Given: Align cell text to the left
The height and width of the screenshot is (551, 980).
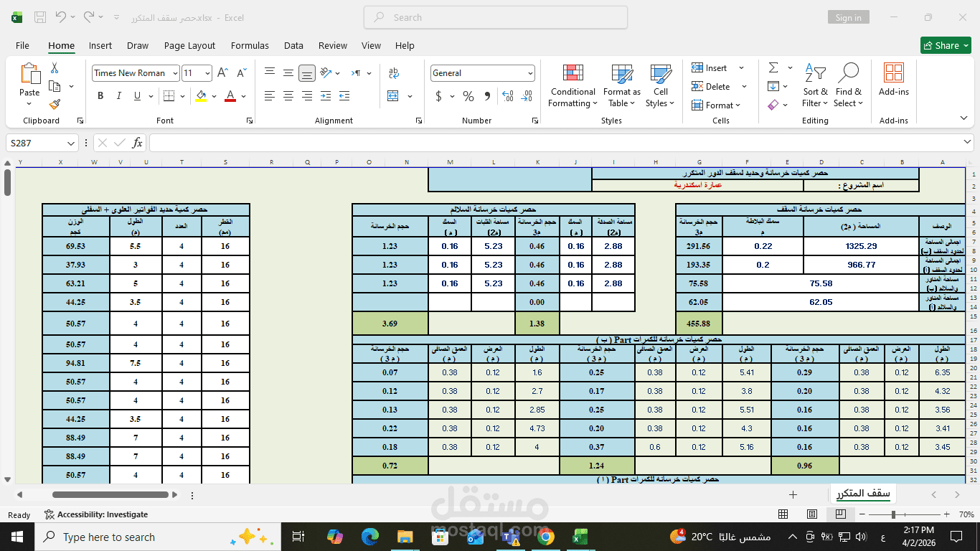Looking at the screenshot, I should (270, 95).
